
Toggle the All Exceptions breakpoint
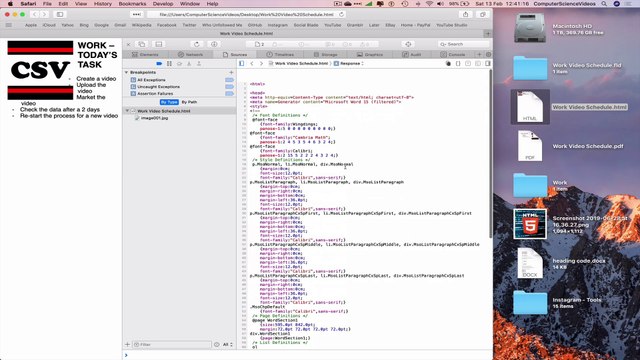229,80
